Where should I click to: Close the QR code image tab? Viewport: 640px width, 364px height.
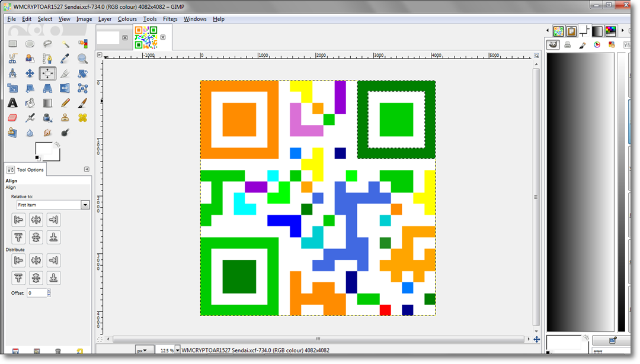(163, 37)
